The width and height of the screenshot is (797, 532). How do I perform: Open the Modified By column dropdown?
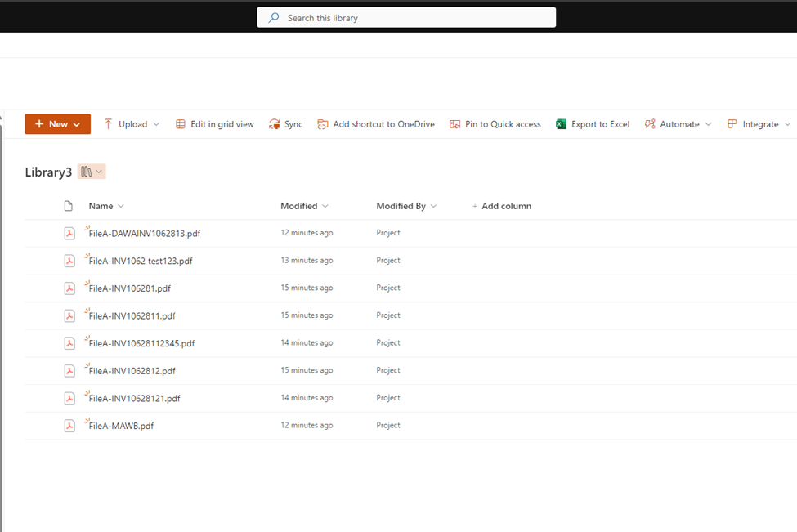point(433,206)
